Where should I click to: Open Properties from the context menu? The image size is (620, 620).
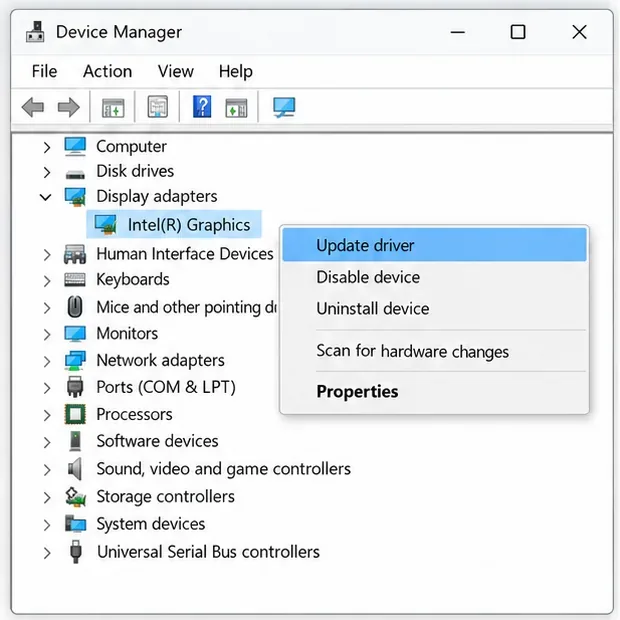[434, 391]
